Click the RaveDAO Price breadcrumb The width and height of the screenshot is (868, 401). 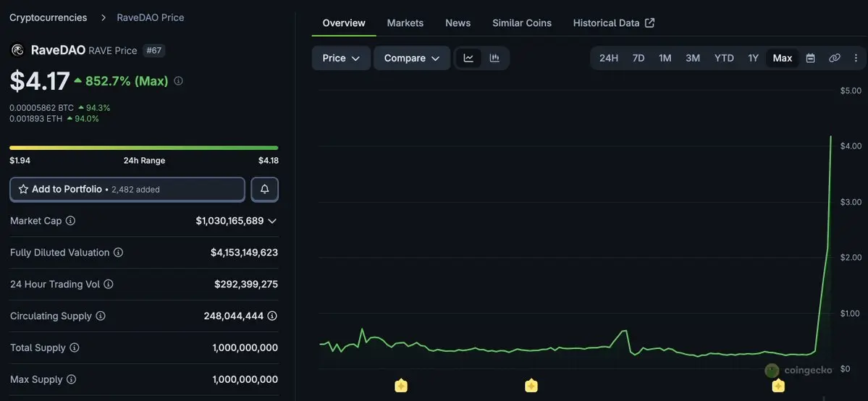click(151, 17)
